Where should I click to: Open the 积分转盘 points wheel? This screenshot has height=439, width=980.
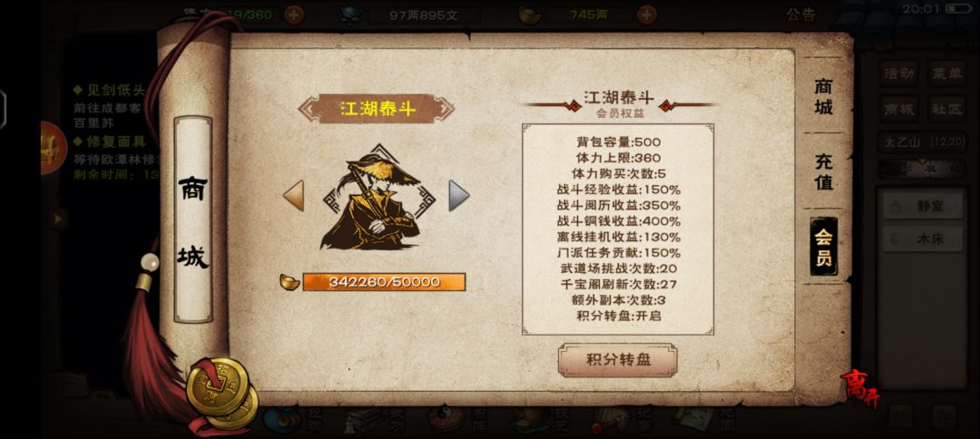tap(618, 360)
